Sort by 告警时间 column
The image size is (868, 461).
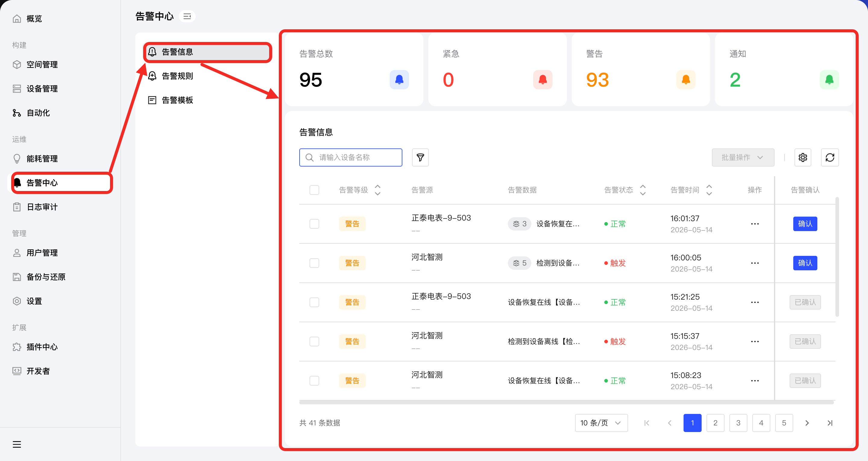click(709, 190)
